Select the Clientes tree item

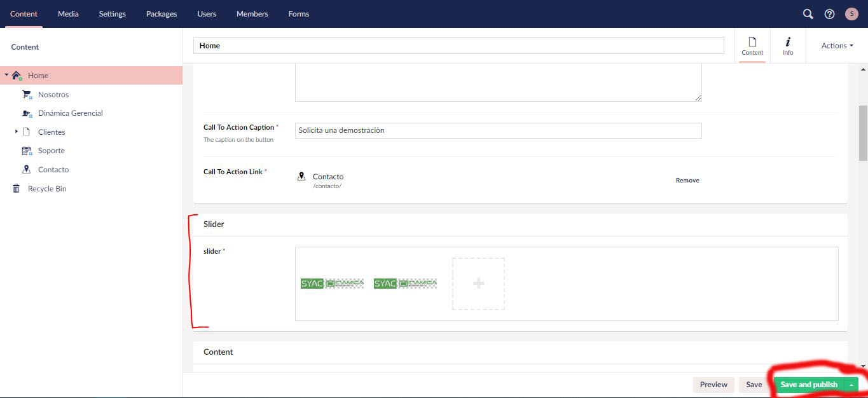pos(52,132)
